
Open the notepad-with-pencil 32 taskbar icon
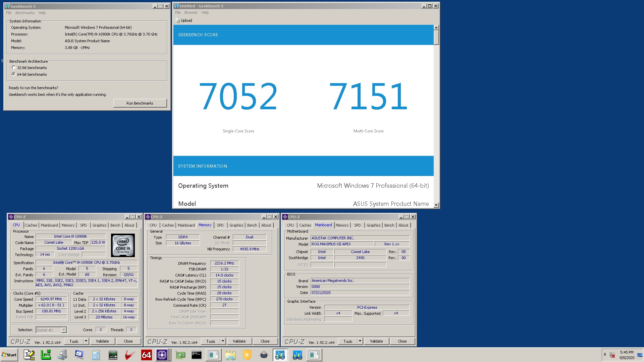29,355
